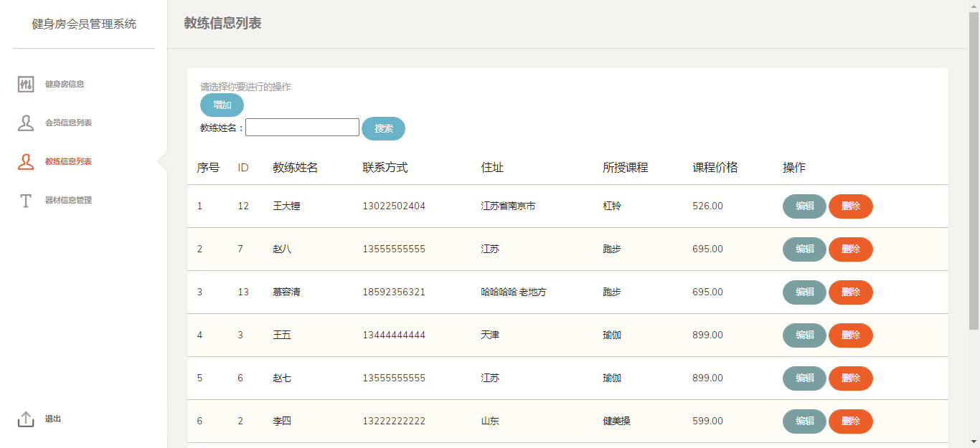Open 健身房信息 in the sidebar
This screenshot has height=448, width=980.
pyautogui.click(x=65, y=84)
